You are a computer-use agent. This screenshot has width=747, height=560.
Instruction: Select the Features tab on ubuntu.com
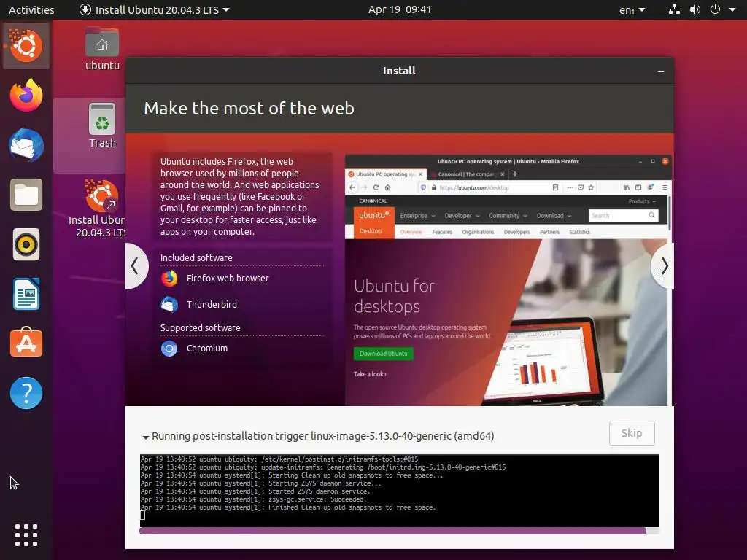[x=442, y=232]
